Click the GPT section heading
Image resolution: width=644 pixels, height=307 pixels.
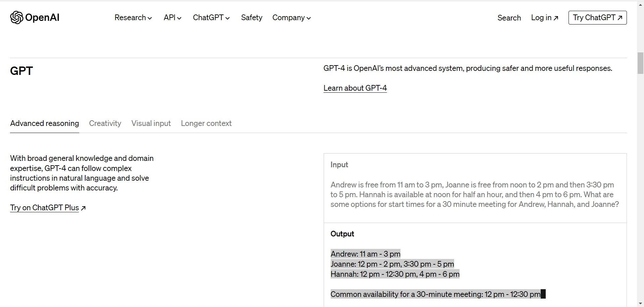[21, 71]
